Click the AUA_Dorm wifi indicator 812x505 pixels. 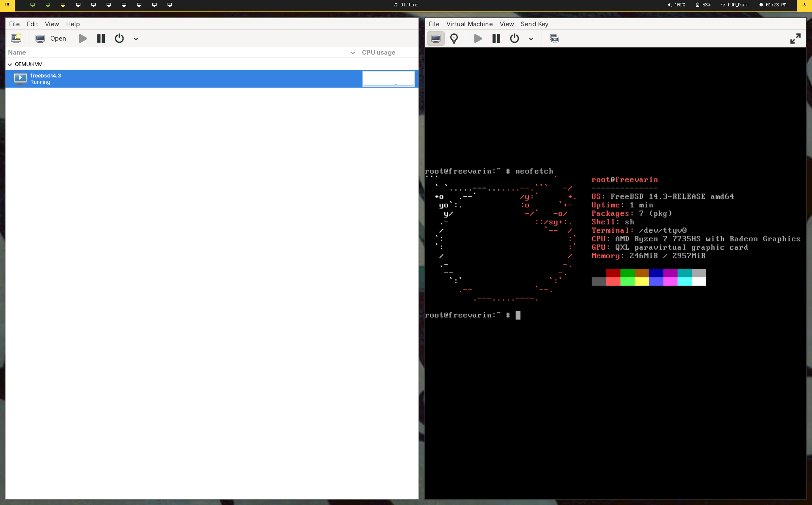[735, 5]
